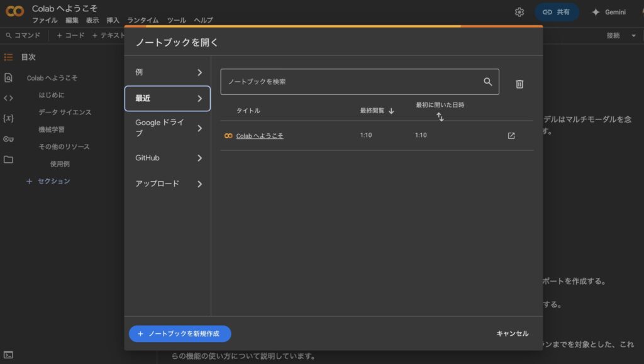Viewport: 644px width, 364px height.
Task: Click ノートブックを新規作成 button
Action: tap(180, 334)
